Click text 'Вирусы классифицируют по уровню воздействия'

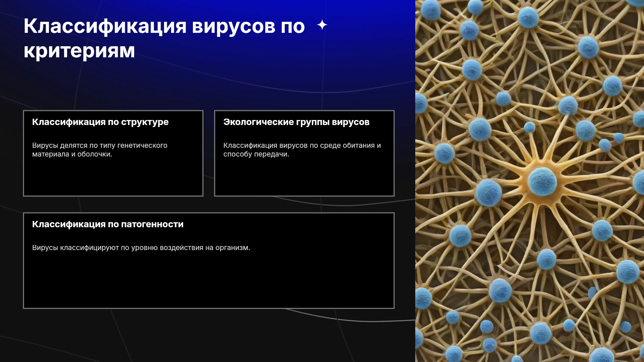tap(118, 248)
